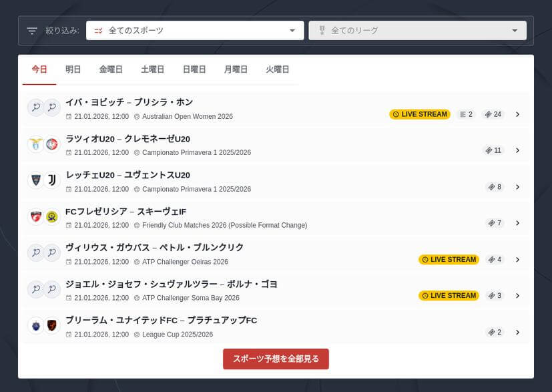Click the tag counter showing 8 on the レッチェU20 row
Viewport: 552px width, 392px height.
click(x=494, y=187)
